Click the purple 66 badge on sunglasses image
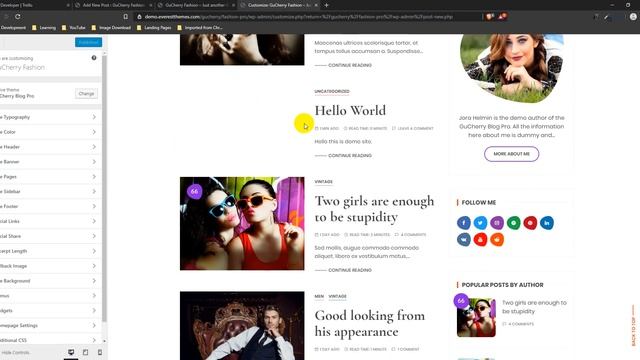640x360 pixels. click(x=194, y=191)
